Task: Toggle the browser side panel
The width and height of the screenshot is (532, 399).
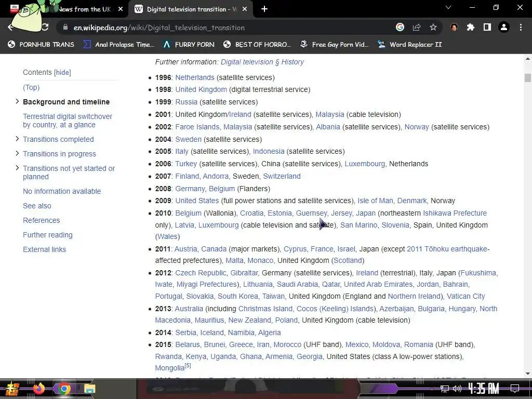Action: (x=487, y=28)
